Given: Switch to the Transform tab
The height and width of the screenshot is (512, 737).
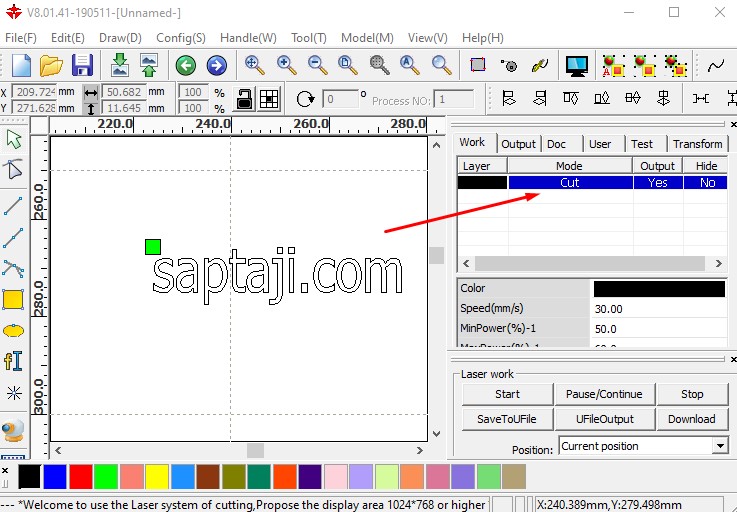Looking at the screenshot, I should pos(698,144).
